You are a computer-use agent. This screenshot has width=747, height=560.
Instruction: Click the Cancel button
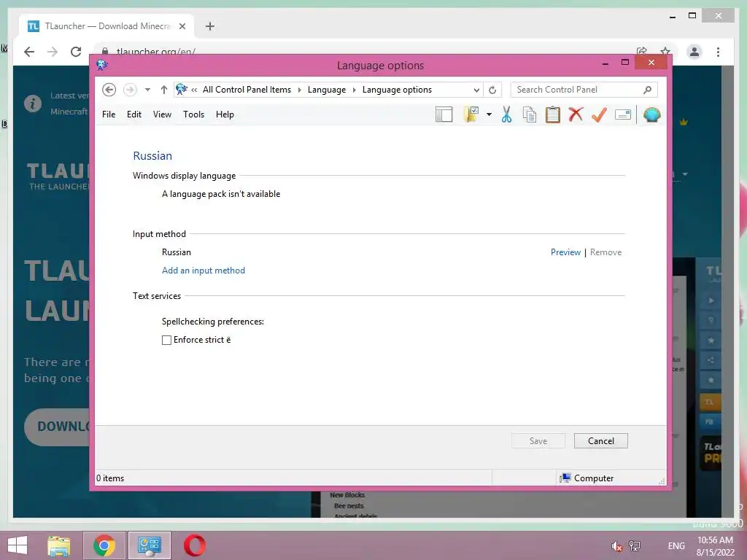(601, 441)
